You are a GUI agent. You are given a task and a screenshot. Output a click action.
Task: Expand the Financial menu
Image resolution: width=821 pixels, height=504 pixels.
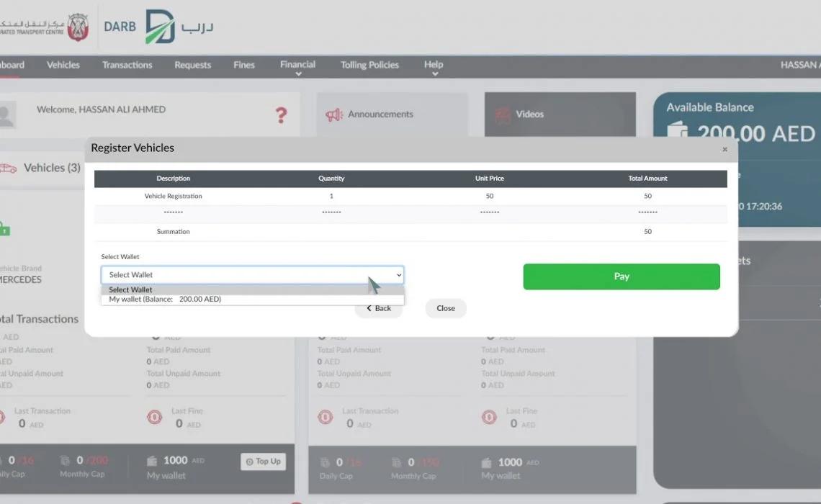pos(297,65)
